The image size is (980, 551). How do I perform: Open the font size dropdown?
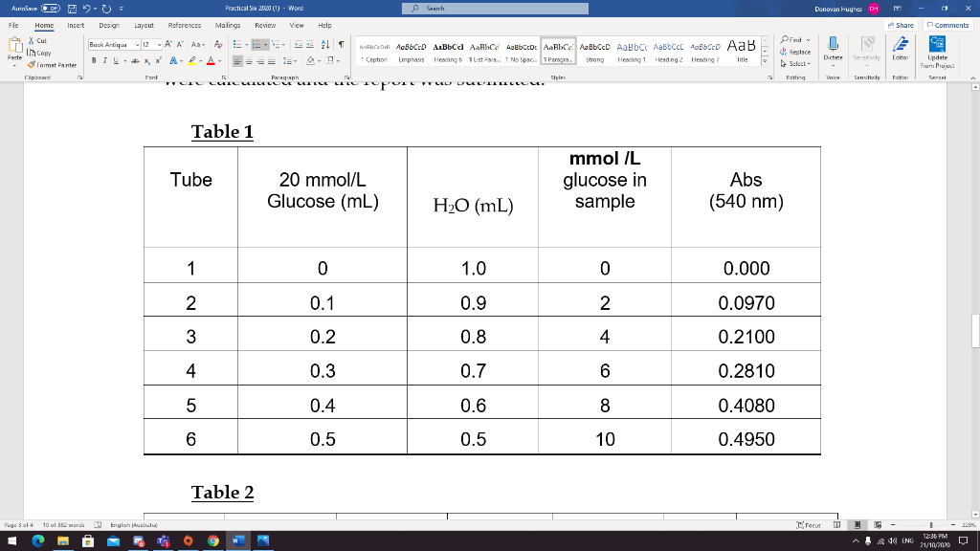coord(159,44)
